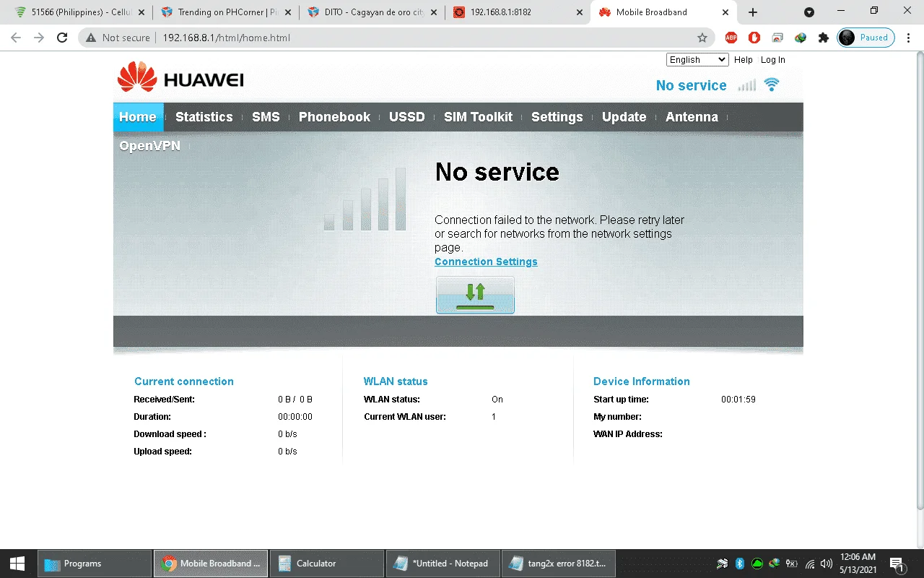Screen dimensions: 924x578
Task: Click the Wi-Fi status icon in header
Action: point(772,85)
